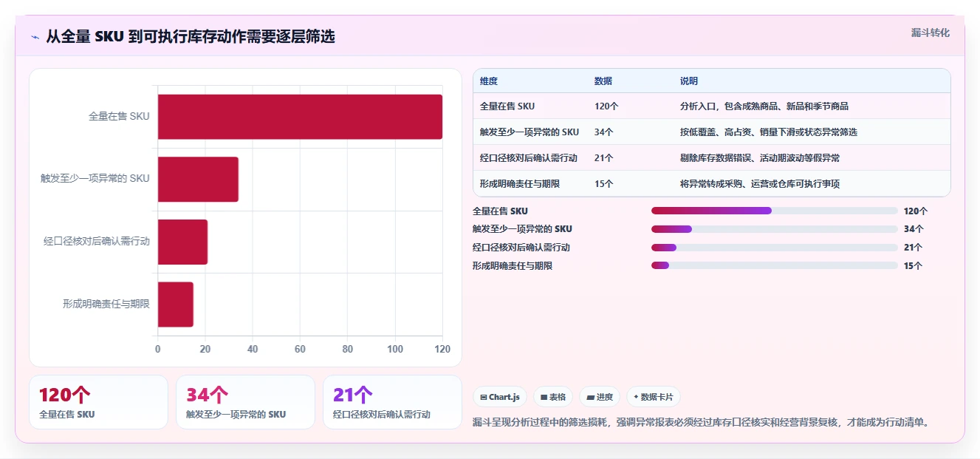
Task: Click the 经口径核对后确认需行动 progress bar
Action: (775, 248)
